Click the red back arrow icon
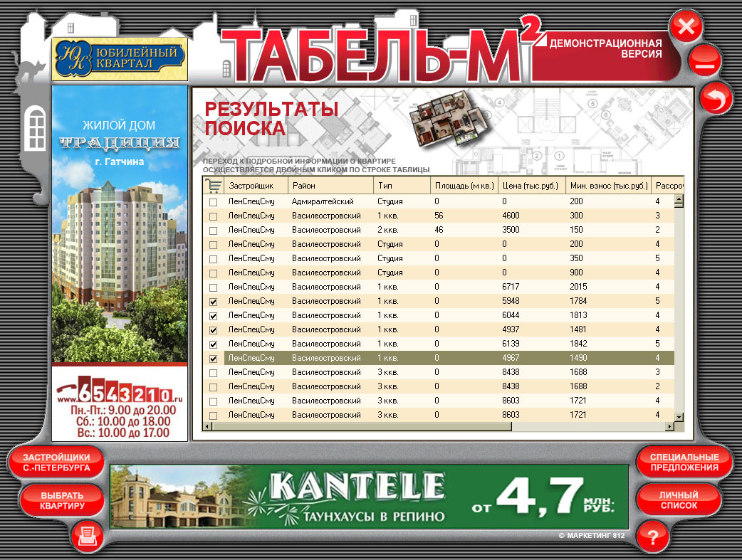Viewport: 742px width, 560px height. coord(716,98)
